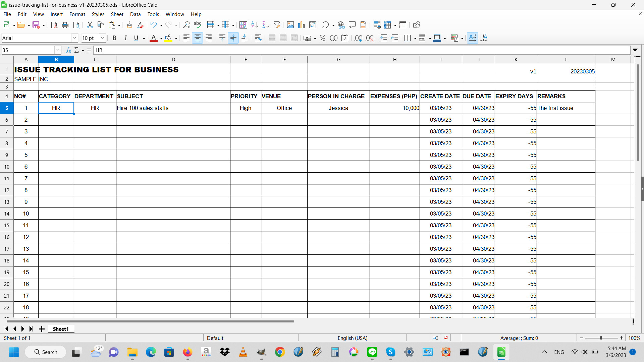Open the font size dropdown

[102, 38]
